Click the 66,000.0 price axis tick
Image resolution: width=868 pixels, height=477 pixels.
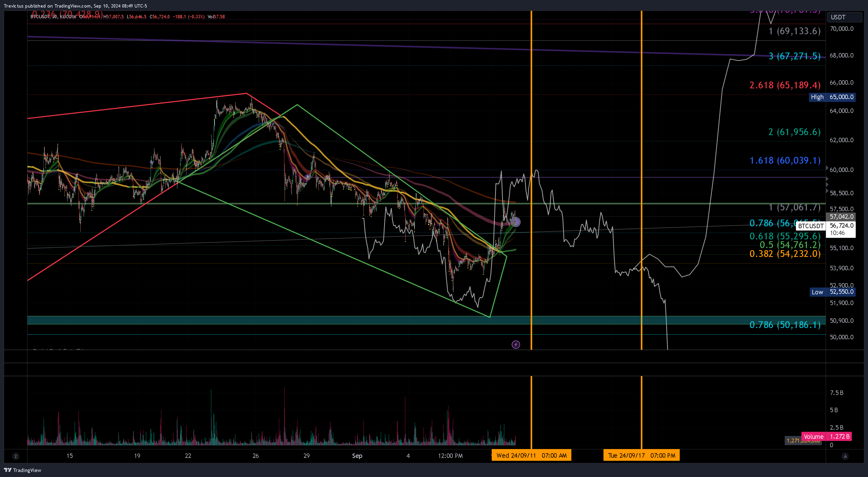coord(841,83)
